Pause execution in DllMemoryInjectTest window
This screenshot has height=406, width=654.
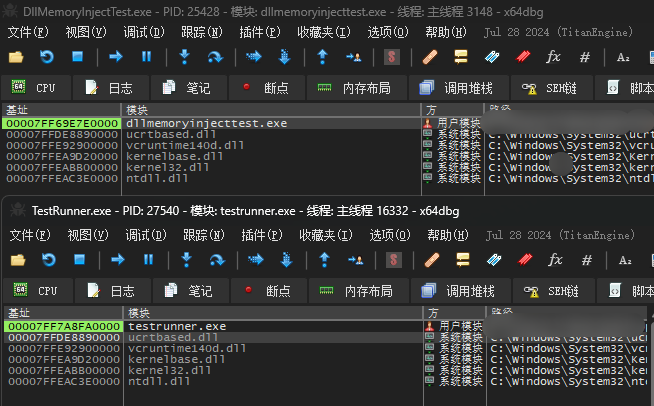[x=146, y=57]
